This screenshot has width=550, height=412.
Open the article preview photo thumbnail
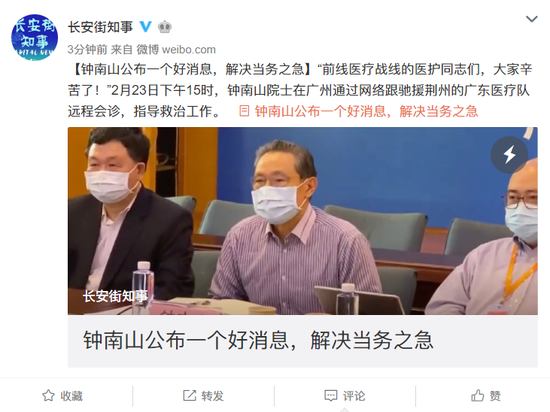[303, 221]
